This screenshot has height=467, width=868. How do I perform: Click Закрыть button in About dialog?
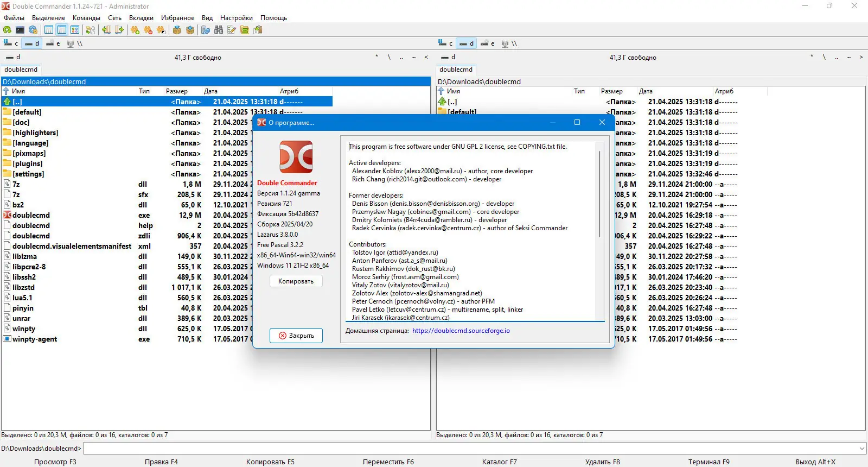coord(296,336)
